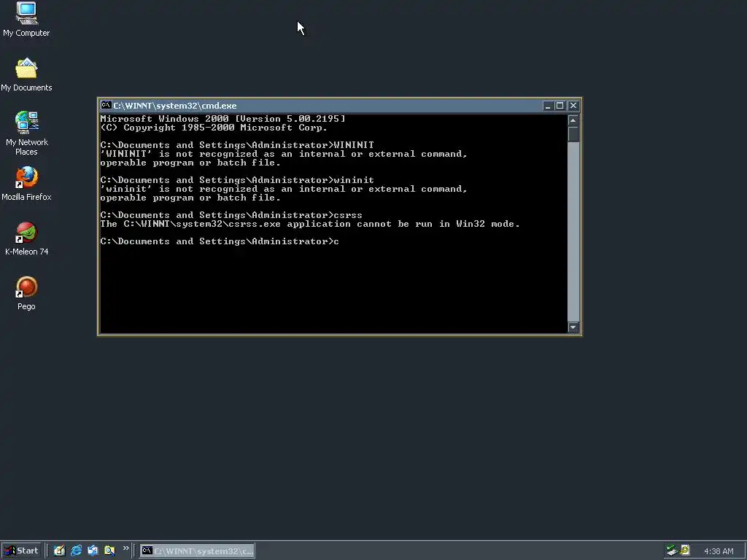The height and width of the screenshot is (560, 747).
Task: Launch Outlook Express from quick launch
Action: coord(93,551)
